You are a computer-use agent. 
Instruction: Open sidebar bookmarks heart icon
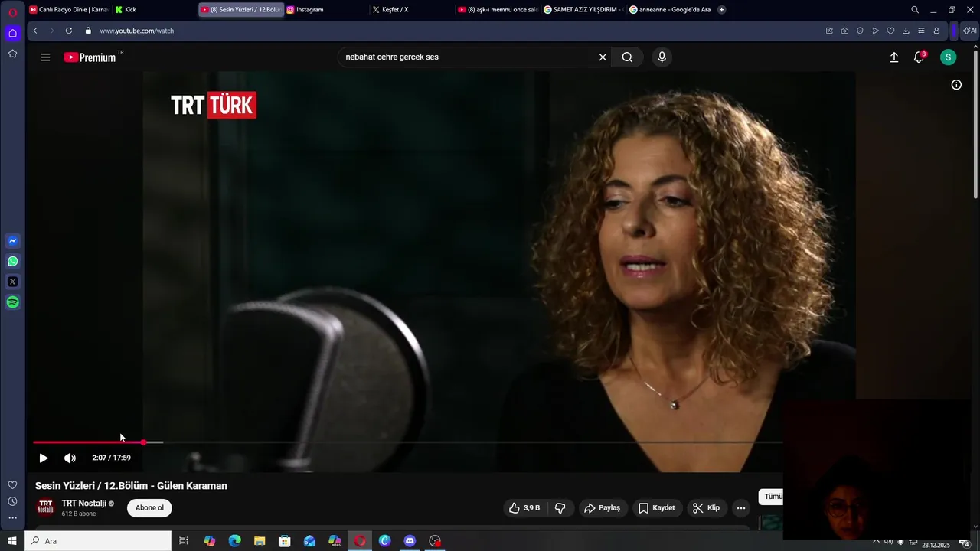pos(12,485)
